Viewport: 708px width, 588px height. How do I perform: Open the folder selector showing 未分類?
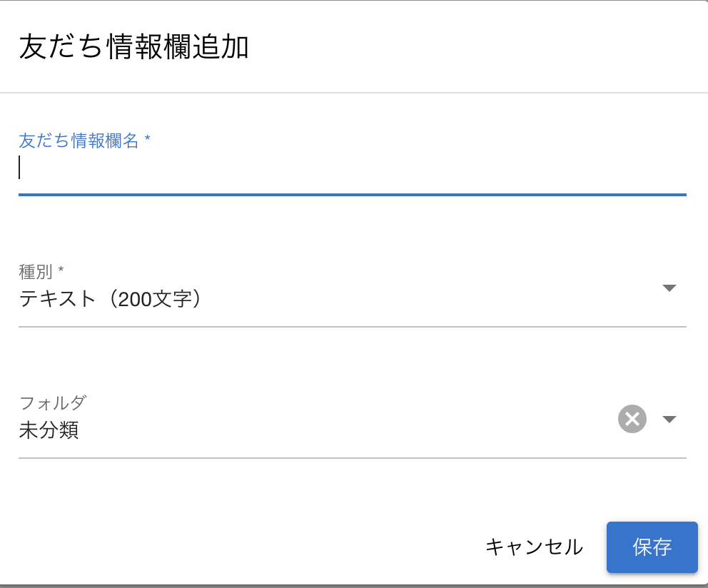(314, 430)
